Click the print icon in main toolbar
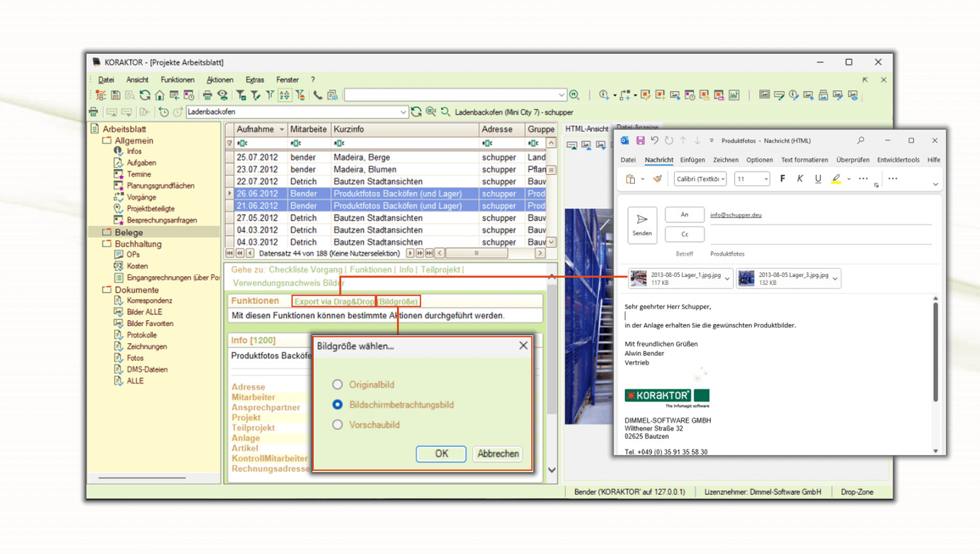980x554 pixels. (x=207, y=95)
